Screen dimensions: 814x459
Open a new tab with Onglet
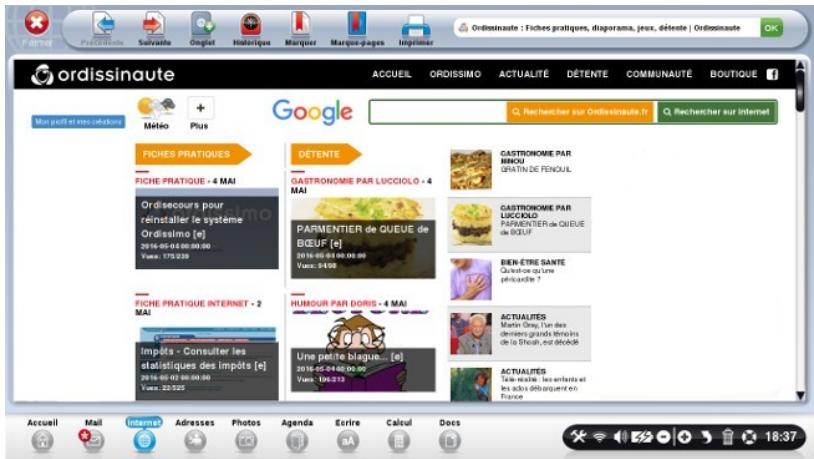click(202, 29)
